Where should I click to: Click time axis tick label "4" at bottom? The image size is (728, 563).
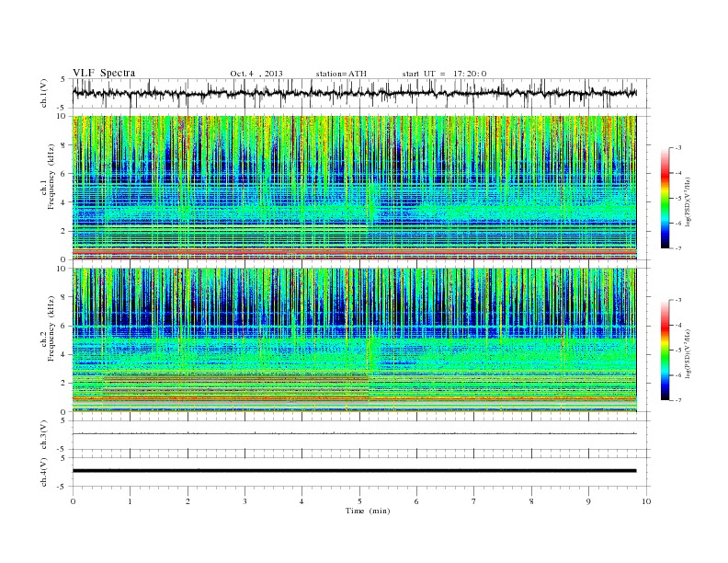coord(301,501)
